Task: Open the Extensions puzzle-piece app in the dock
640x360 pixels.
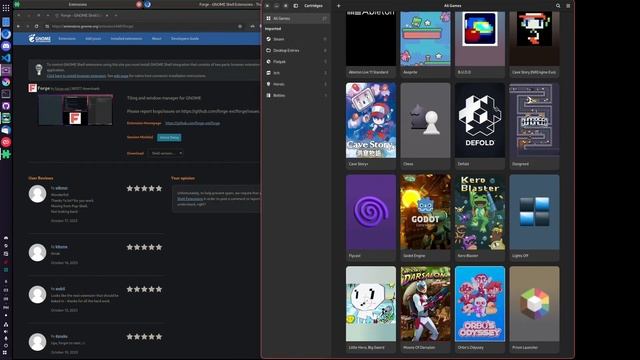Action: tap(6, 154)
